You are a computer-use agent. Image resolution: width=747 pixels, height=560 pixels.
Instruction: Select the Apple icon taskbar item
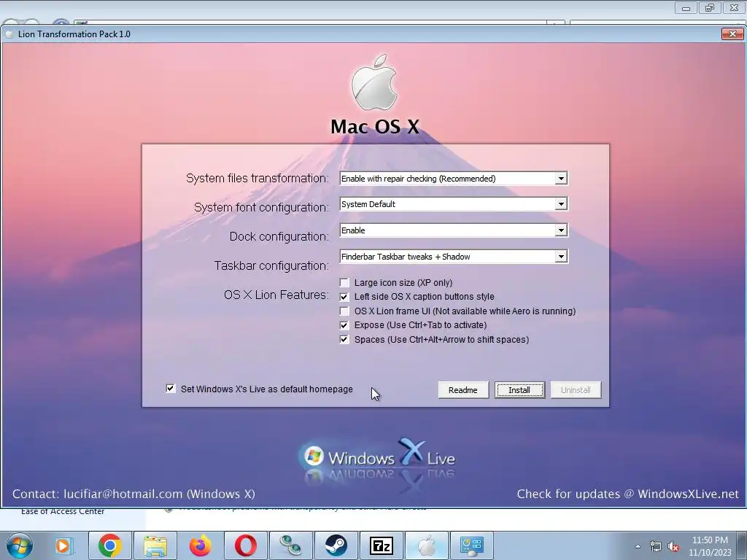427,545
